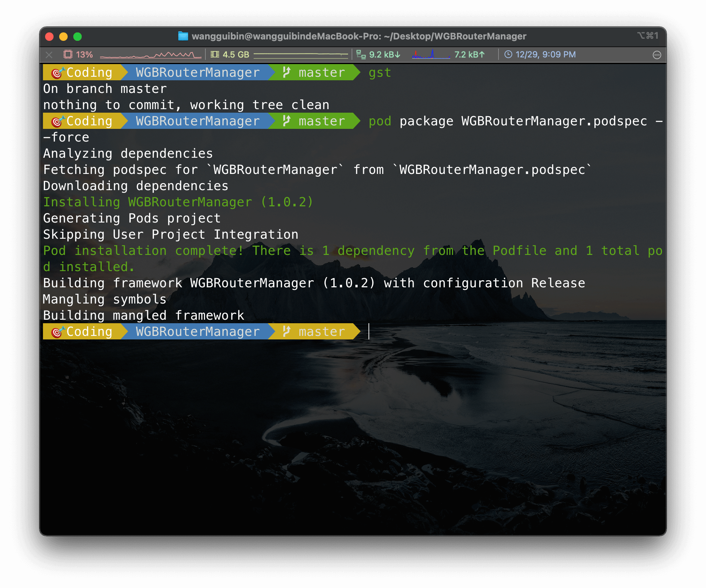Click the 'Building mangled framework' line

pos(144,315)
